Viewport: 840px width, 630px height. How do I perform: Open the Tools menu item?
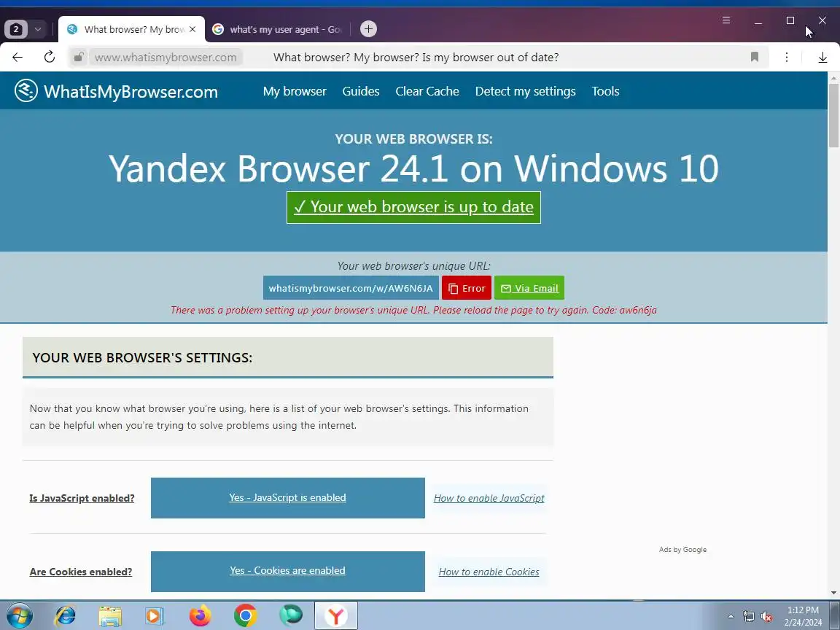click(605, 92)
